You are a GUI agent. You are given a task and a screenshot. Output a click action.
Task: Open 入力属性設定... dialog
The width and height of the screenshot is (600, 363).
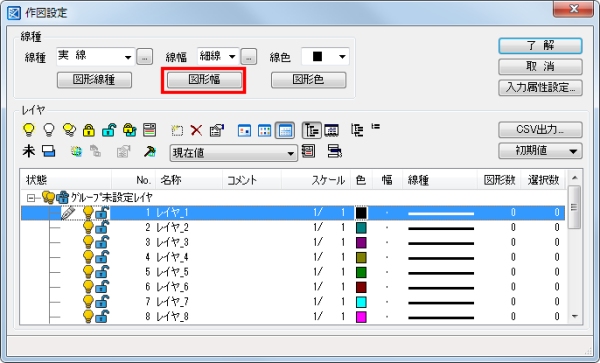(x=540, y=88)
